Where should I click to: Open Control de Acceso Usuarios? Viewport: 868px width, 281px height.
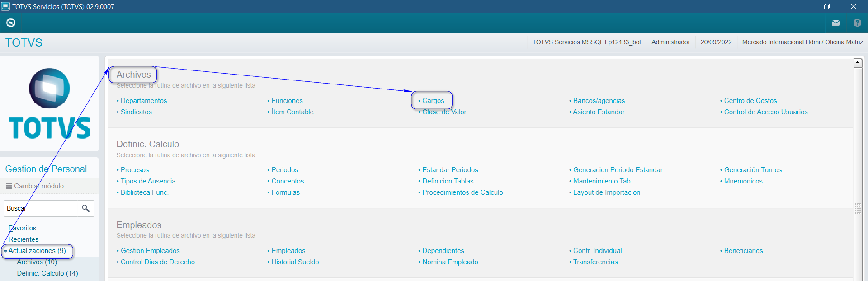tap(766, 112)
